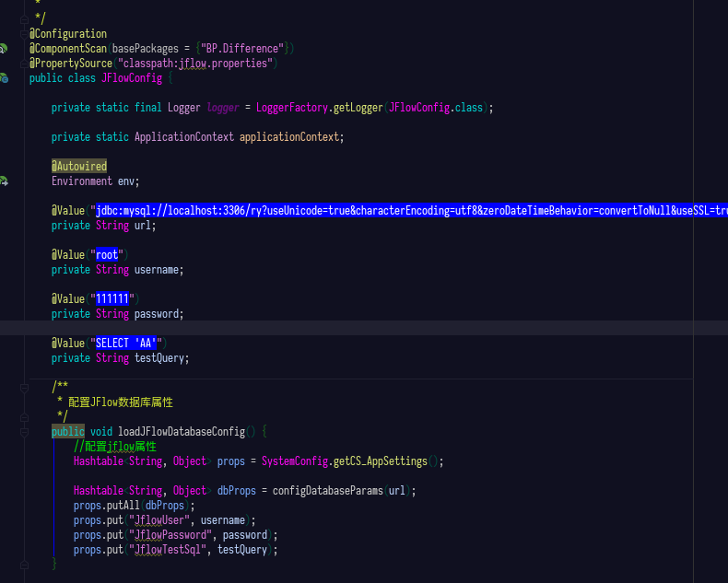Click the @ComponentScan annotation
The image size is (728, 583).
coord(68,49)
